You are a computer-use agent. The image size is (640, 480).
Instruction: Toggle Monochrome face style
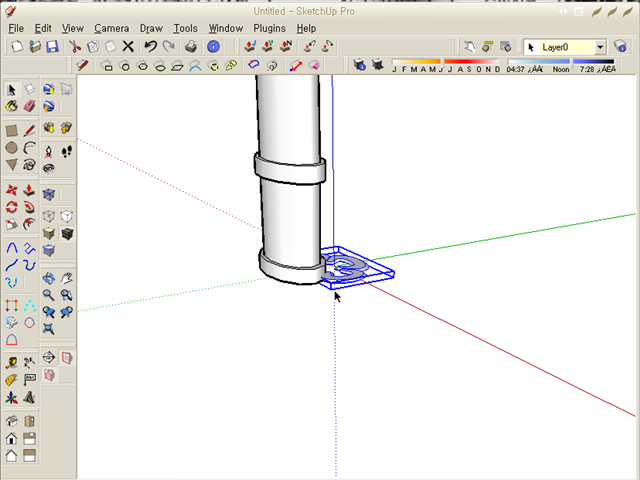[49, 250]
